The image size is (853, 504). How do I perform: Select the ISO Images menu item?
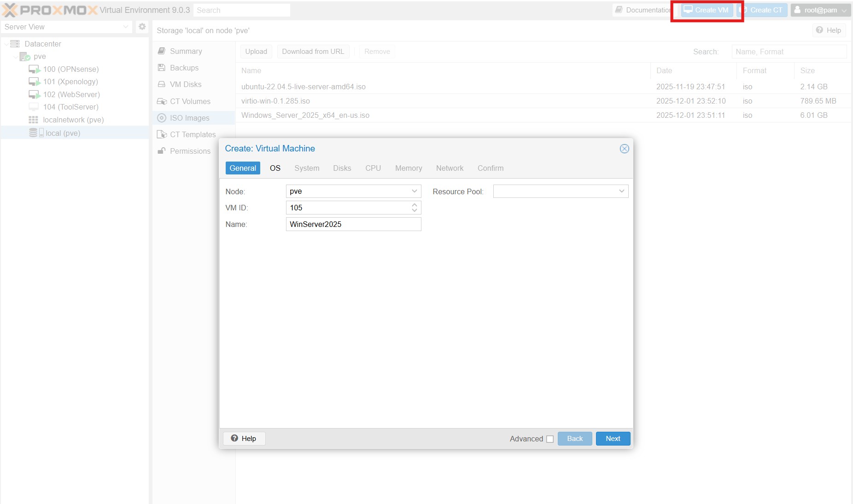pyautogui.click(x=189, y=118)
